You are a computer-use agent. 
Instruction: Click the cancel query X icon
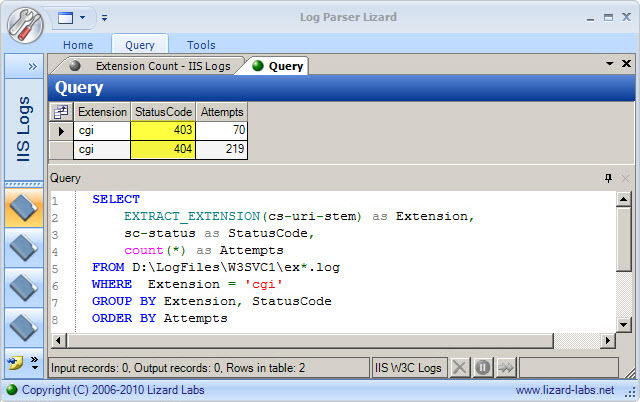coord(460,368)
